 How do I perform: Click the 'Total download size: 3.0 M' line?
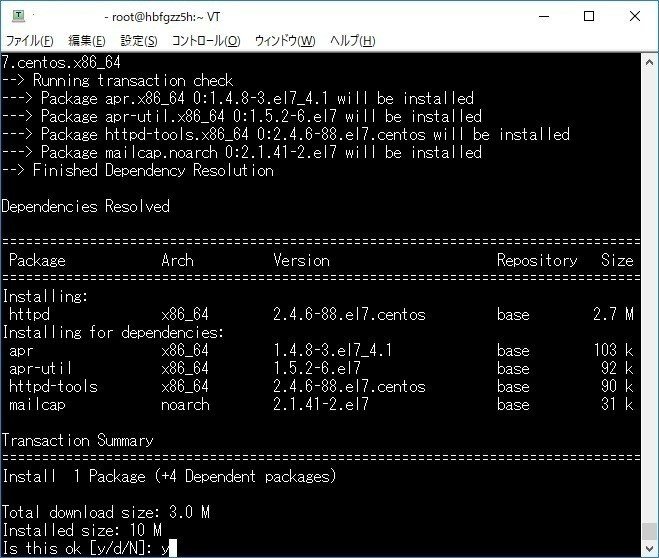pos(105,512)
